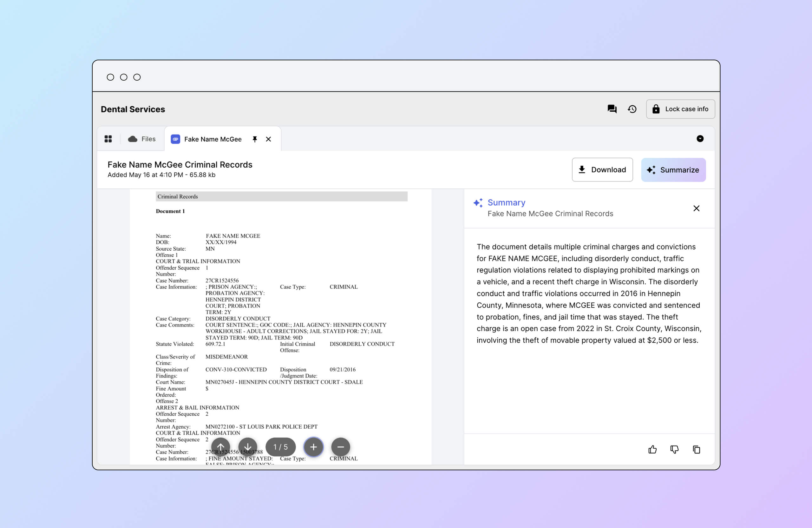Click the grid/dashboard tab icon

point(109,139)
